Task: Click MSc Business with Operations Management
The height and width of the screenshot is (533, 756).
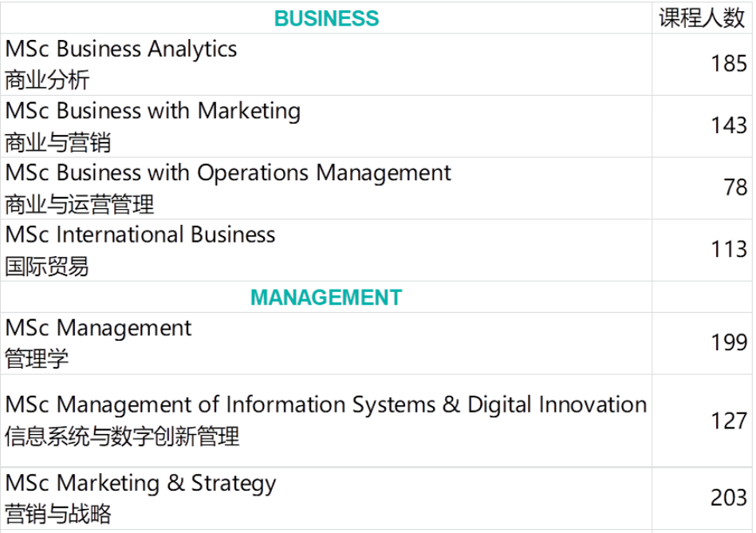Action: (228, 173)
